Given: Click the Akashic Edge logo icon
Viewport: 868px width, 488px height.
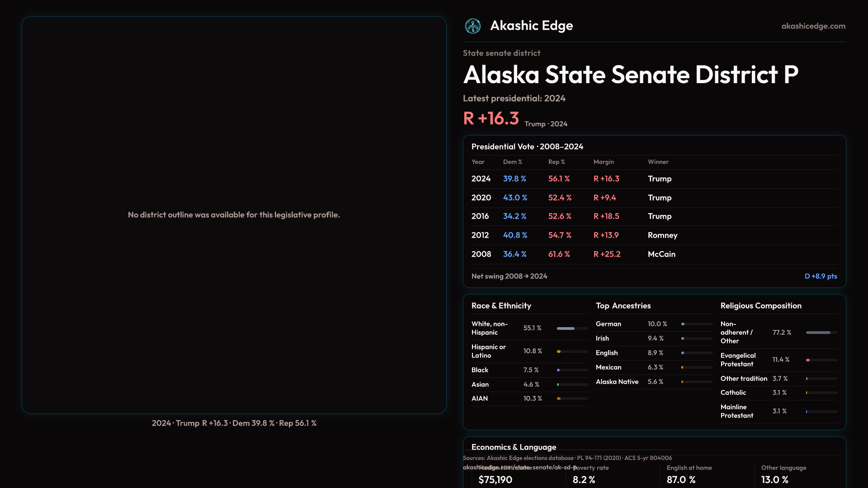Looking at the screenshot, I should pos(473,26).
